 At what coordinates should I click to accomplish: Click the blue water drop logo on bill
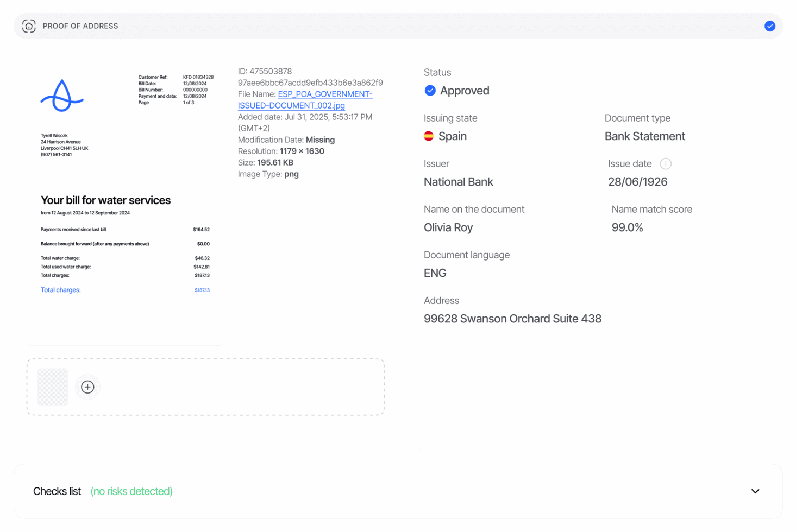62,96
